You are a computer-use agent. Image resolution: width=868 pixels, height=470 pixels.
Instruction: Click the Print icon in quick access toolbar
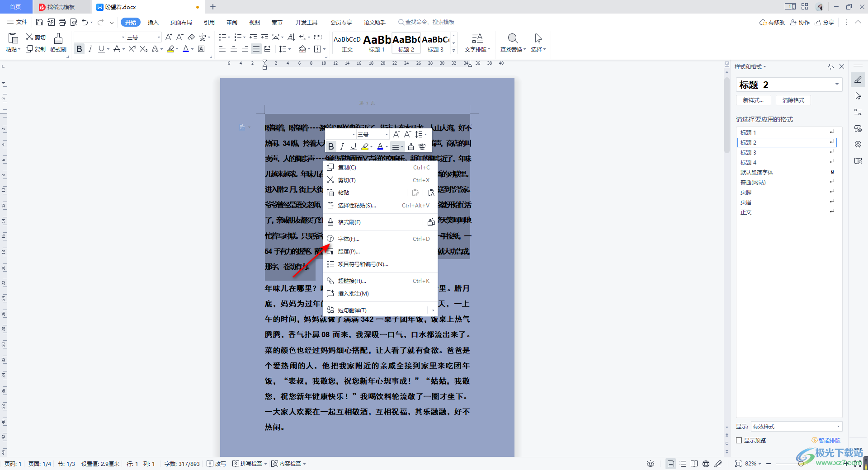[x=62, y=22]
